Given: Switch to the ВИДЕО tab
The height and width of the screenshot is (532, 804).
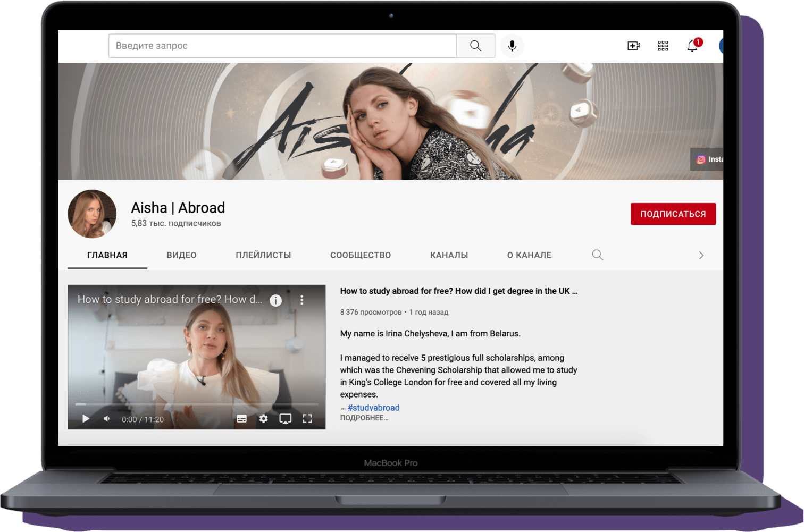Looking at the screenshot, I should click(182, 255).
